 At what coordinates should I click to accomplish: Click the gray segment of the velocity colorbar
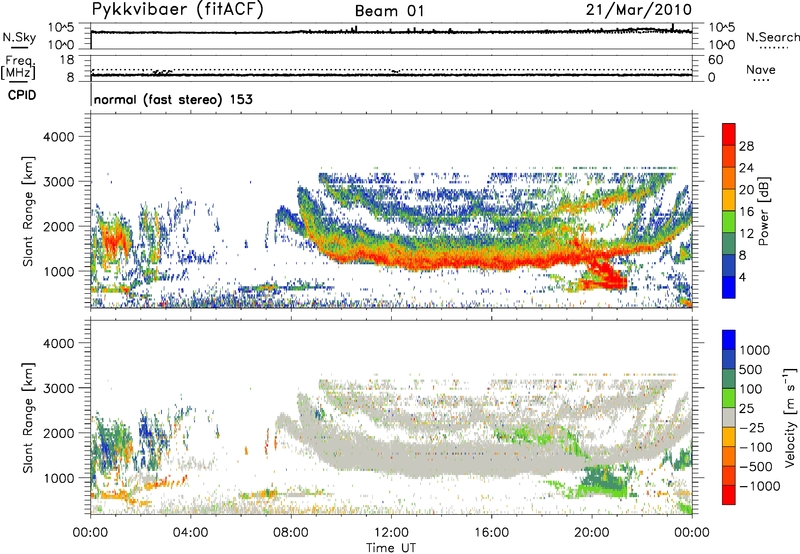pyautogui.click(x=729, y=418)
